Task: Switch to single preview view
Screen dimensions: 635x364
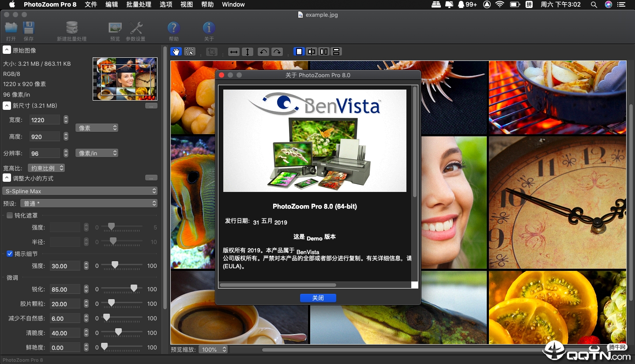Action: (x=299, y=52)
